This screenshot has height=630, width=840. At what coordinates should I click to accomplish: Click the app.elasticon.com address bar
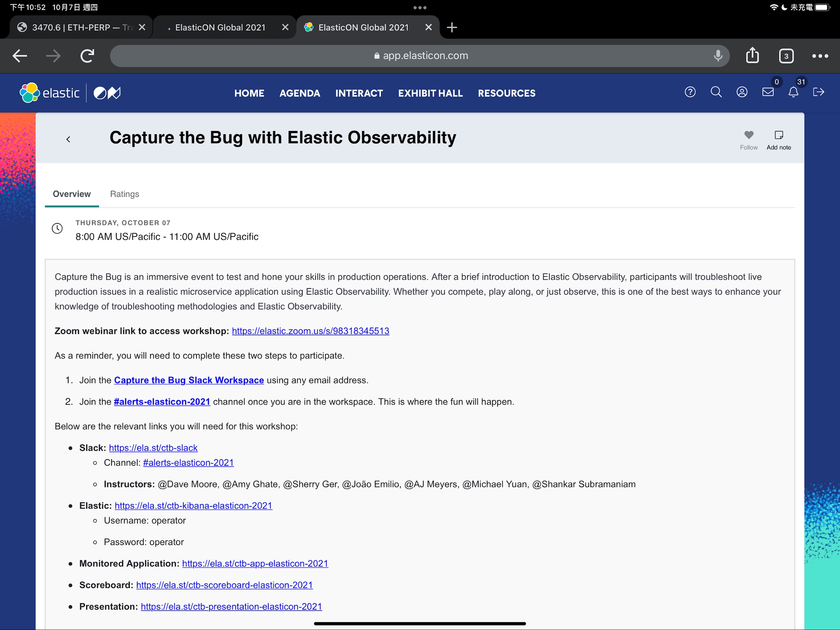420,56
